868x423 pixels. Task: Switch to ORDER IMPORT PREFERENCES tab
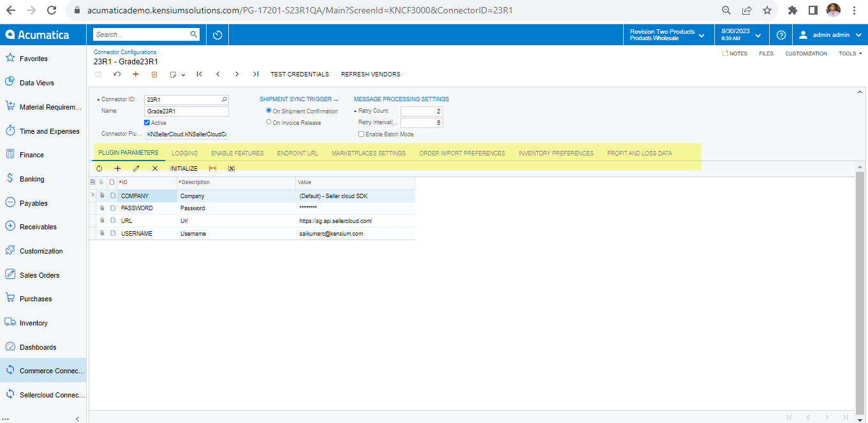coord(462,153)
